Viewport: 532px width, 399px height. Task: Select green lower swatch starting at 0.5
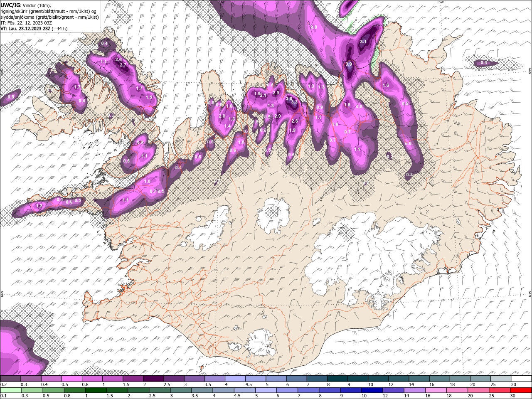(53, 390)
